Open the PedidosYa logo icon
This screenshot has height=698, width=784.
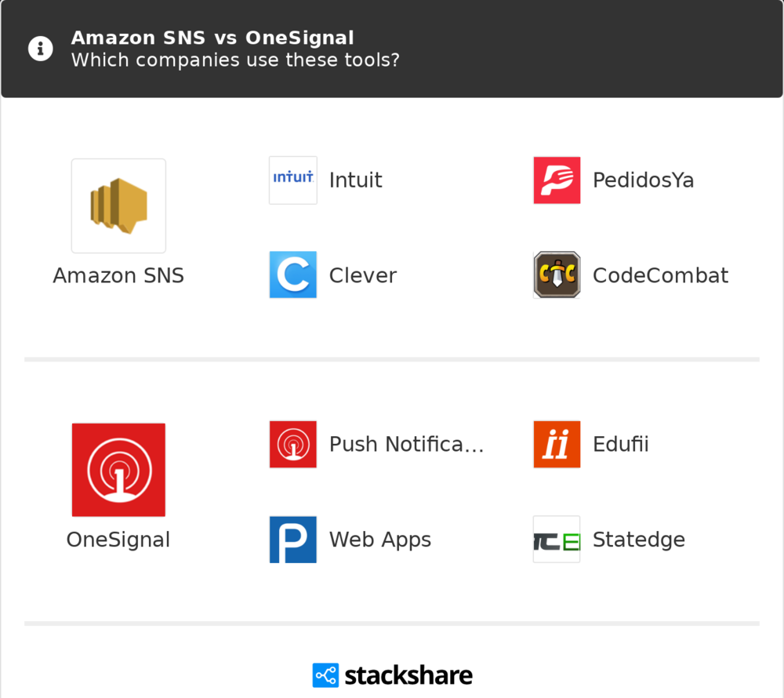pyautogui.click(x=557, y=180)
